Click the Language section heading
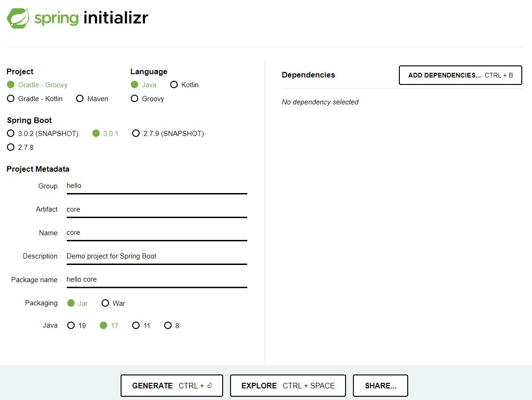The height and width of the screenshot is (400, 532). point(148,71)
